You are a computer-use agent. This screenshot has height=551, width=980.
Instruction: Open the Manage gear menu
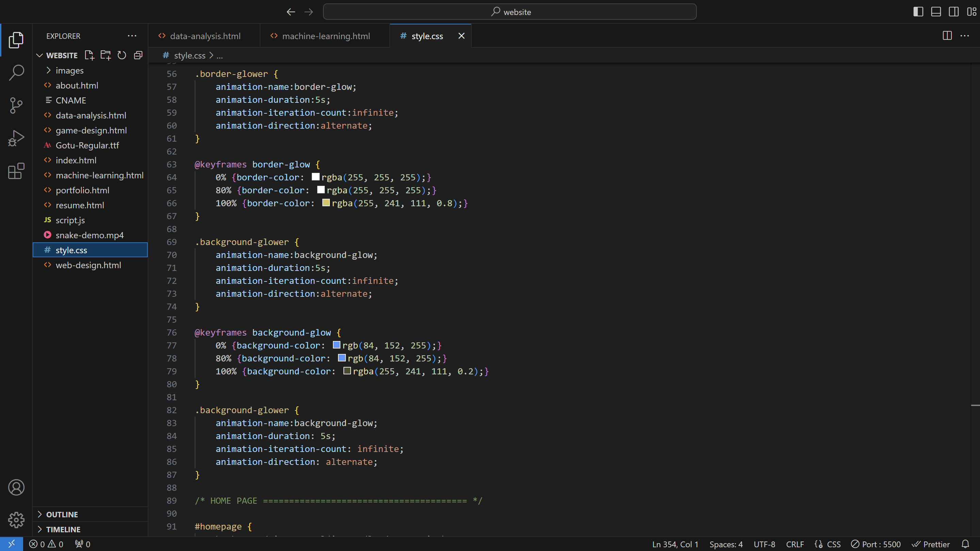16,520
